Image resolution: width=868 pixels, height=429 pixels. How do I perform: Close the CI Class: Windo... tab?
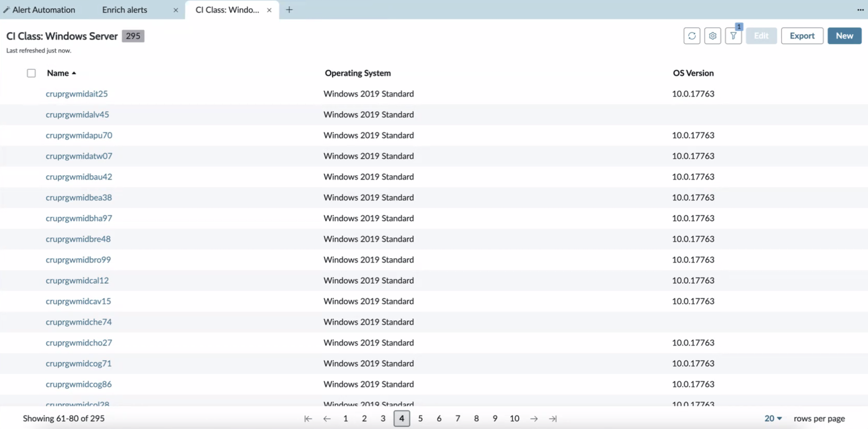pyautogui.click(x=269, y=10)
